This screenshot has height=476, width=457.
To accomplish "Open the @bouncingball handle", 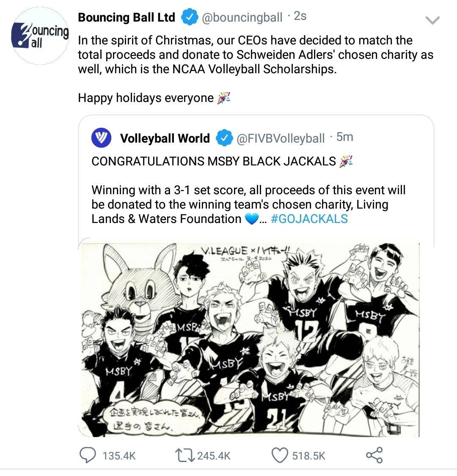I will [242, 18].
